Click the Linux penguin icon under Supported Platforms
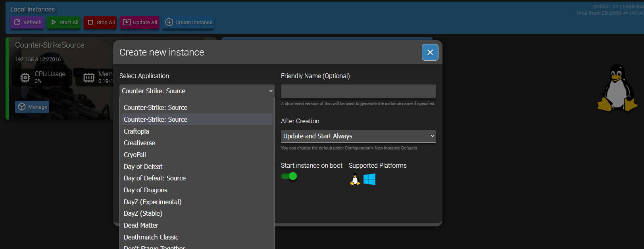Screen dimensions: 644x249 click(355, 179)
